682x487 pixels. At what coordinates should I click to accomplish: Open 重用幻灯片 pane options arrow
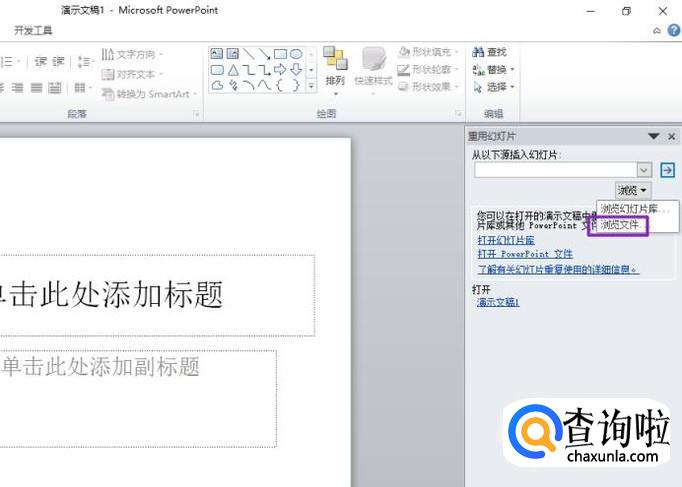click(654, 137)
